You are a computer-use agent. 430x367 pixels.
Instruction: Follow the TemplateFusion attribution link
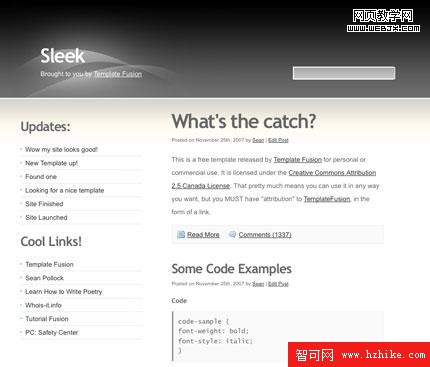(327, 199)
